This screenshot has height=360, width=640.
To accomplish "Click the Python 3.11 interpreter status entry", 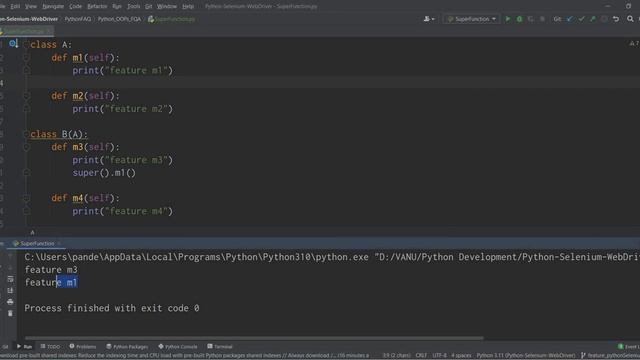I will (526, 356).
